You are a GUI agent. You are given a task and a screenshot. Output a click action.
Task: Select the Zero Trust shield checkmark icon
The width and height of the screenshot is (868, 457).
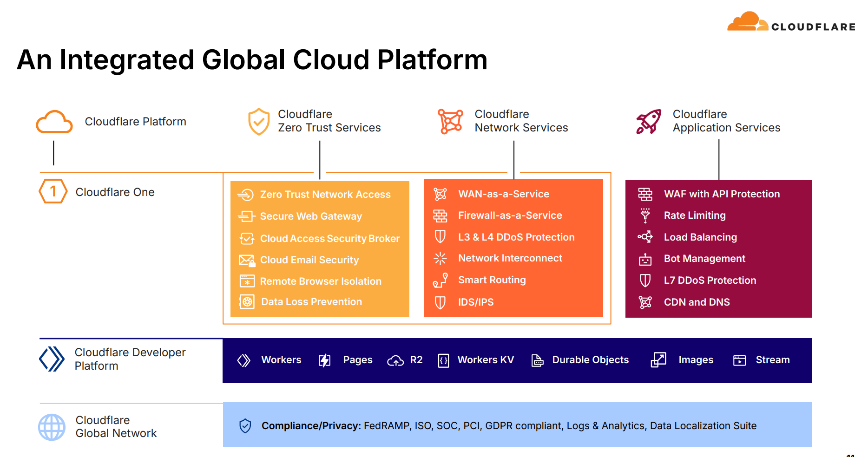coord(259,122)
